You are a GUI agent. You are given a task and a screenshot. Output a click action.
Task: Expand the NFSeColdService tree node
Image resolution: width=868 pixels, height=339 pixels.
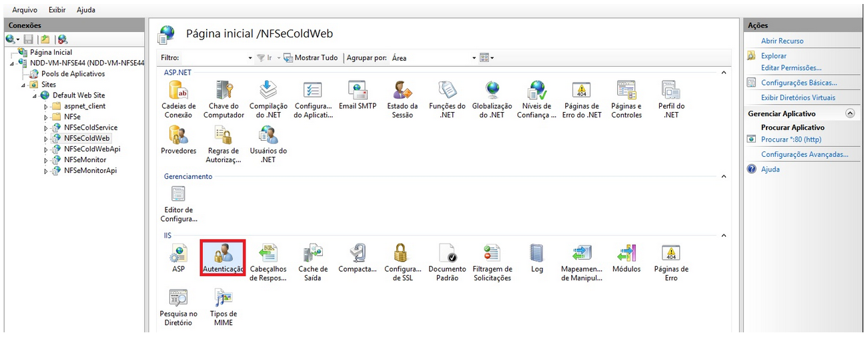[46, 127]
